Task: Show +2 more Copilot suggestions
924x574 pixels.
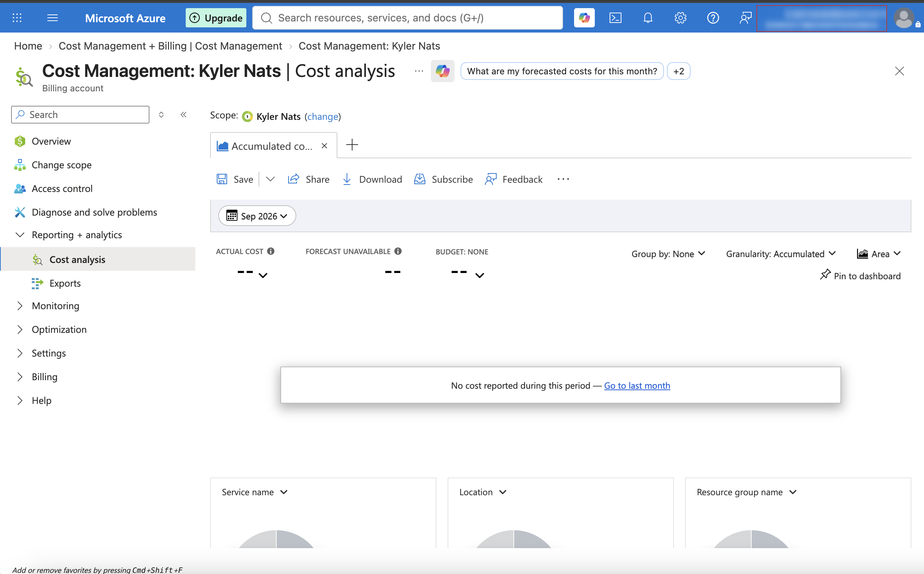Action: coord(678,71)
